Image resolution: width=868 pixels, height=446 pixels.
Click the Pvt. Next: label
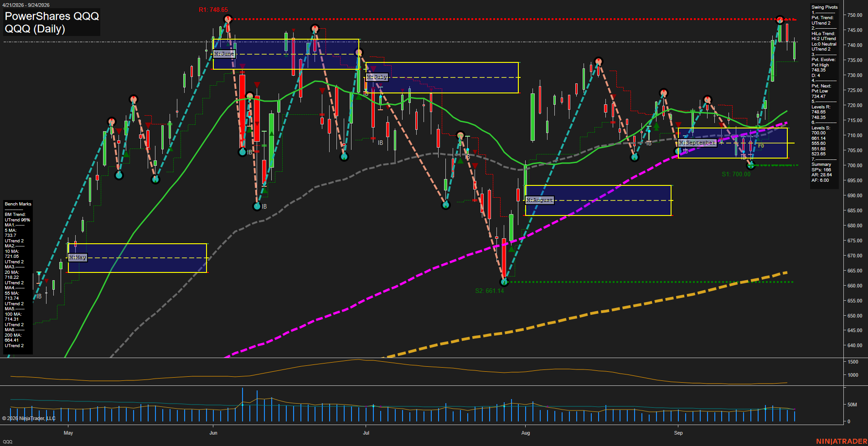pos(821,86)
